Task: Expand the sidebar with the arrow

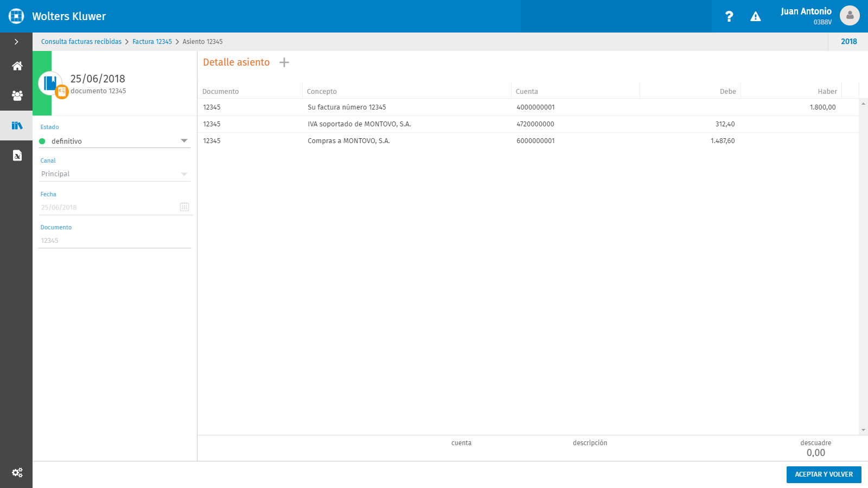Action: point(16,42)
